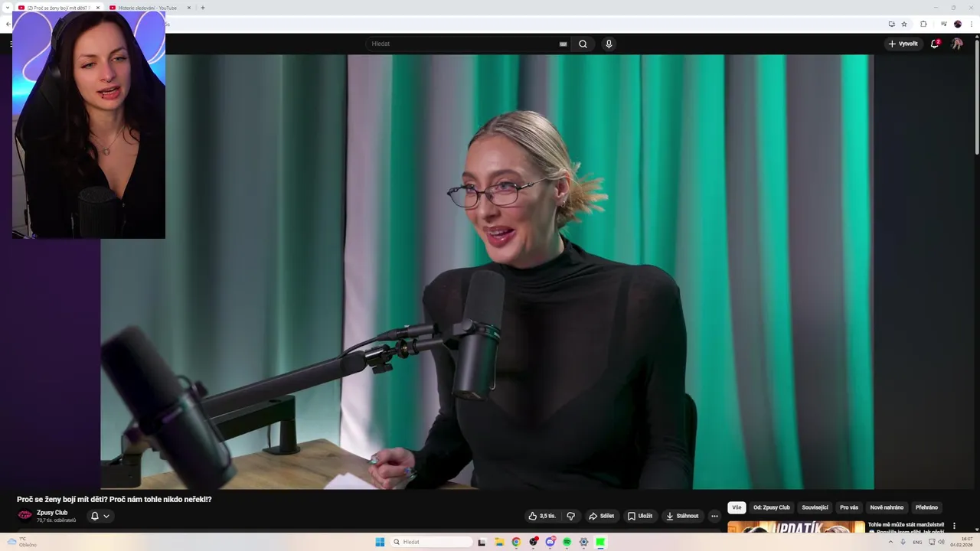The image size is (980, 551).
Task: Click the Stáhnout download button
Action: pyautogui.click(x=682, y=516)
